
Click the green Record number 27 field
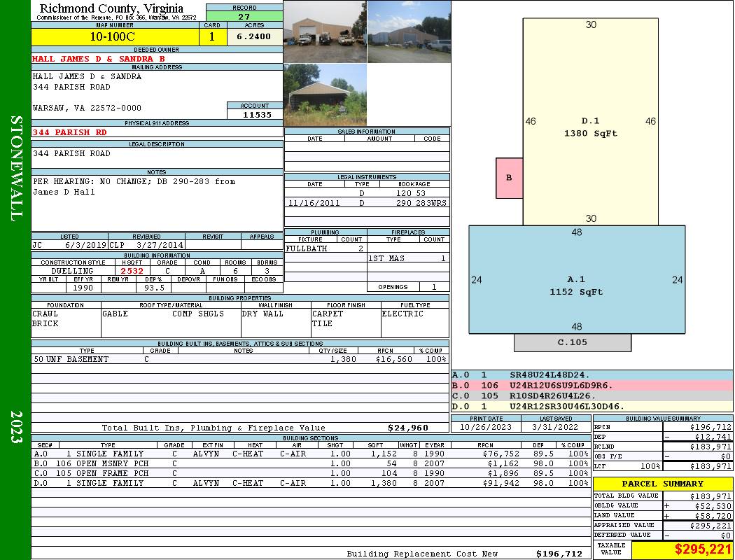[244, 17]
